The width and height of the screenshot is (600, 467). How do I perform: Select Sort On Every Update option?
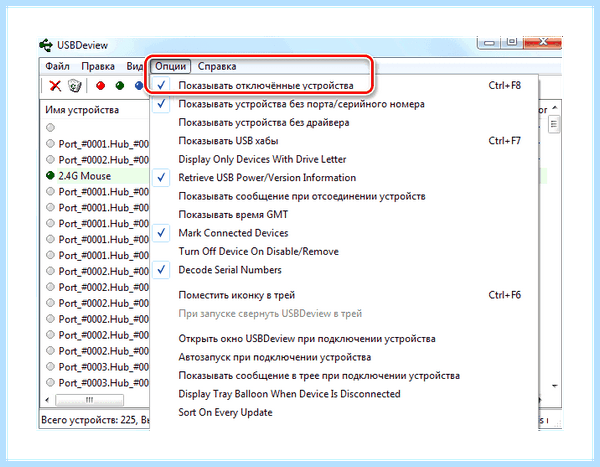pos(344,412)
